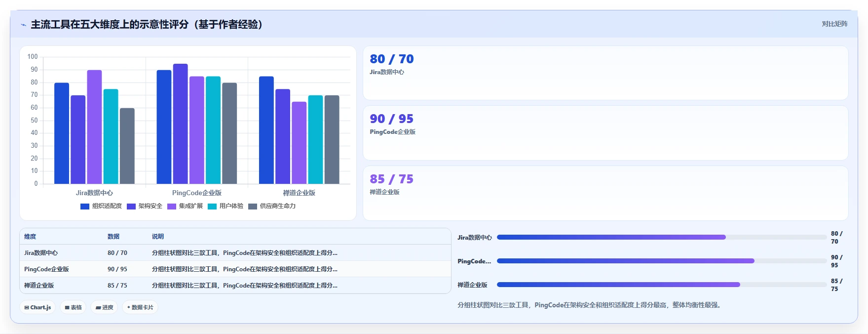Click the 进度 tag chip
868x334 pixels.
(104, 307)
